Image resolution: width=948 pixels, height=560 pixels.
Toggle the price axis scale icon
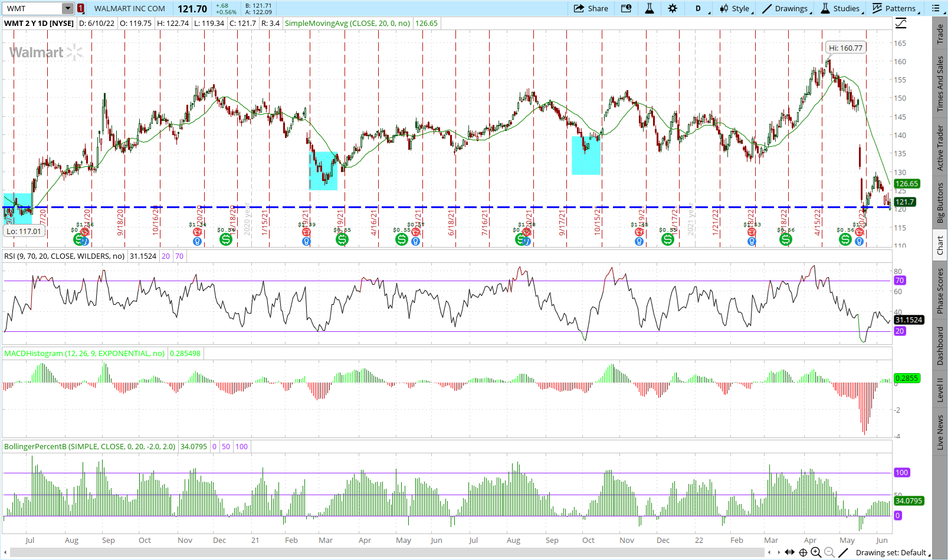pos(901,24)
